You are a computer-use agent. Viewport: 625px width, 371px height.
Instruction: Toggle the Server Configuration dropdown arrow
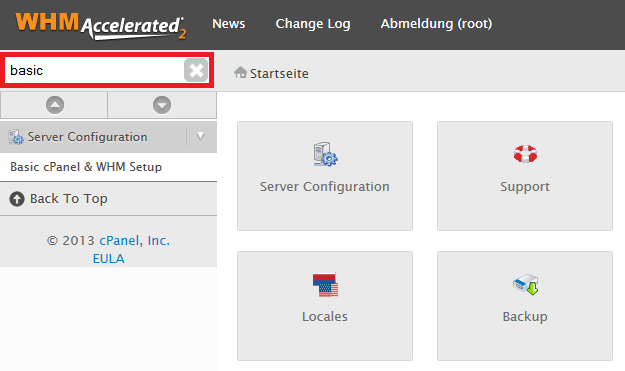point(200,137)
